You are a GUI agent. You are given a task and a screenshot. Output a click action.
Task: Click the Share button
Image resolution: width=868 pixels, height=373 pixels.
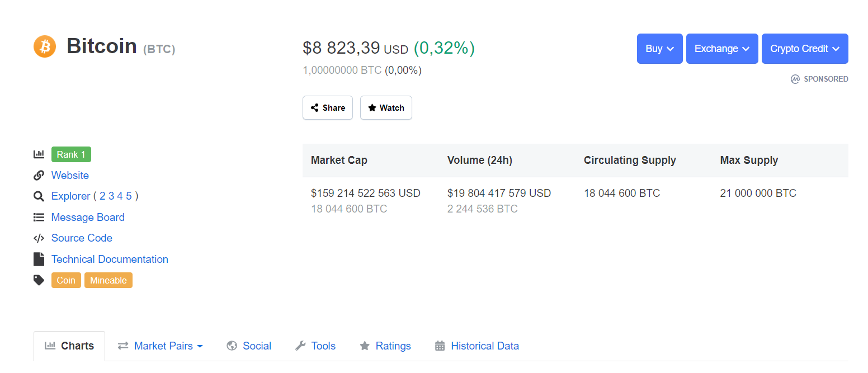(x=328, y=108)
